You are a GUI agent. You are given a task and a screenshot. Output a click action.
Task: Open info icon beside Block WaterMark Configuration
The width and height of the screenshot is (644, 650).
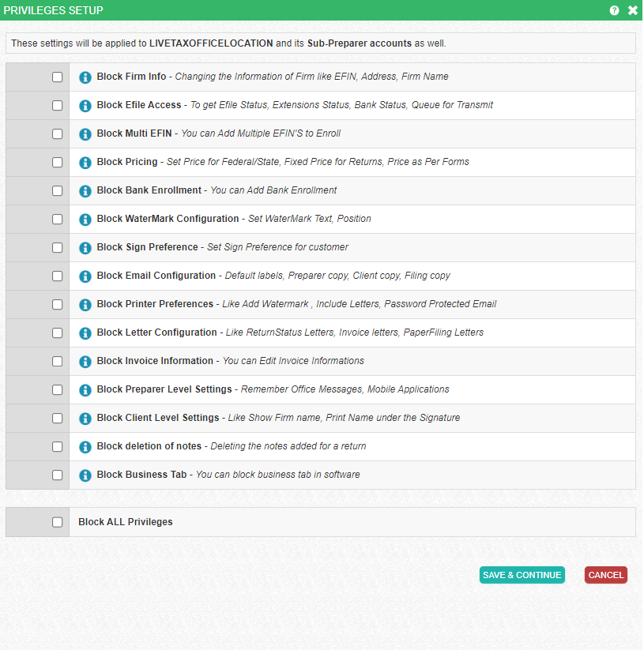85,220
